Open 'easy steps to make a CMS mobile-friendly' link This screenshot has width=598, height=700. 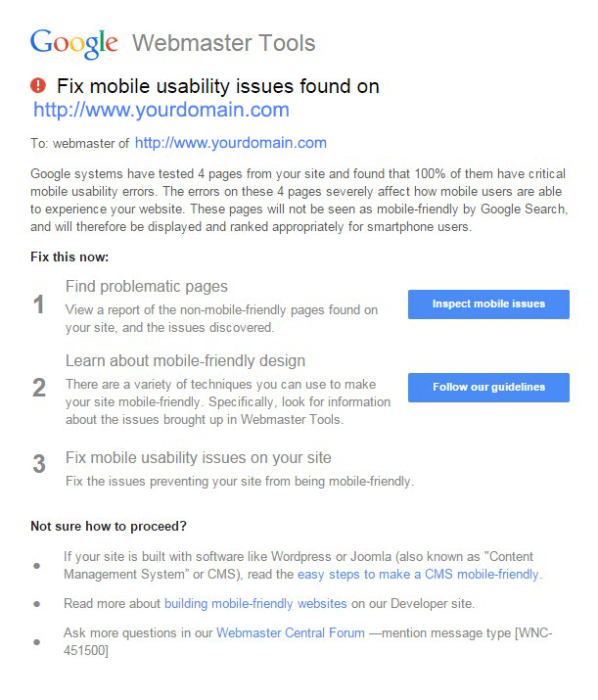tap(418, 574)
